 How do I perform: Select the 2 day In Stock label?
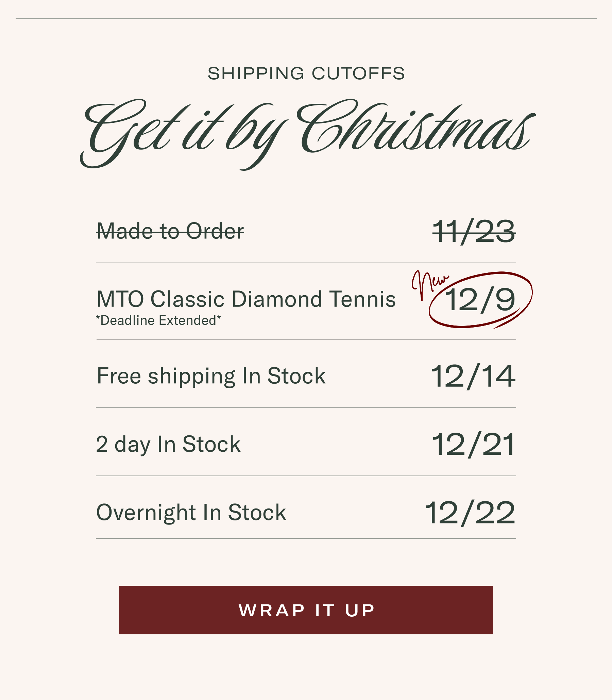168,444
